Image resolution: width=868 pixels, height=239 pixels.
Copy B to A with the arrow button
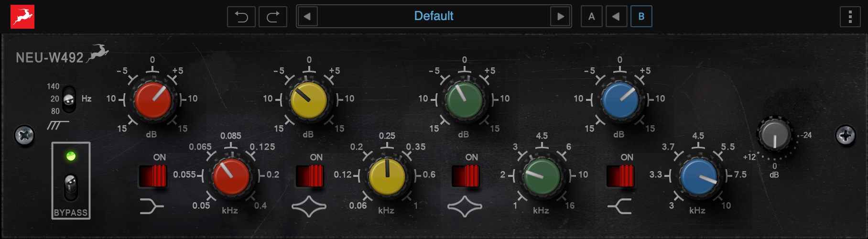point(616,17)
